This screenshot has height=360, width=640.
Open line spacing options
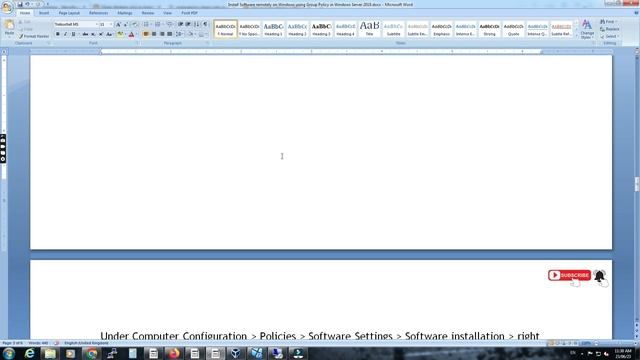point(179,34)
